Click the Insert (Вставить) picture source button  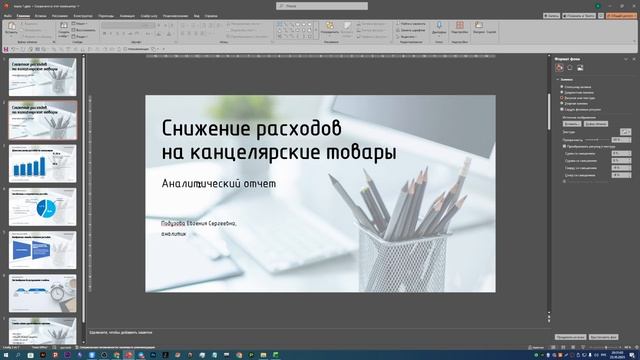pyautogui.click(x=572, y=124)
